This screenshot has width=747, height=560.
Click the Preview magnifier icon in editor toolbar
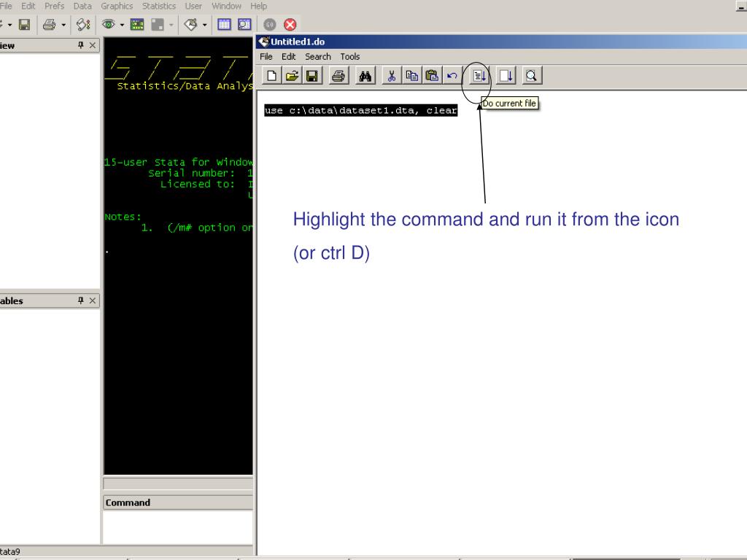(x=532, y=76)
